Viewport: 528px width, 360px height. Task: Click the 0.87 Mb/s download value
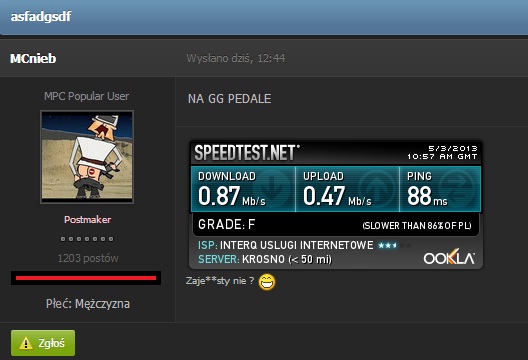click(232, 196)
